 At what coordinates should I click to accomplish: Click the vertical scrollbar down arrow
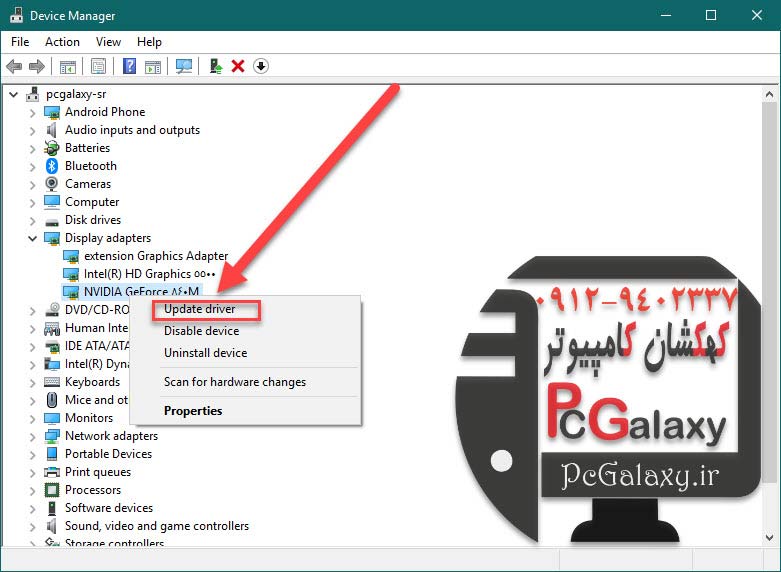click(x=770, y=537)
